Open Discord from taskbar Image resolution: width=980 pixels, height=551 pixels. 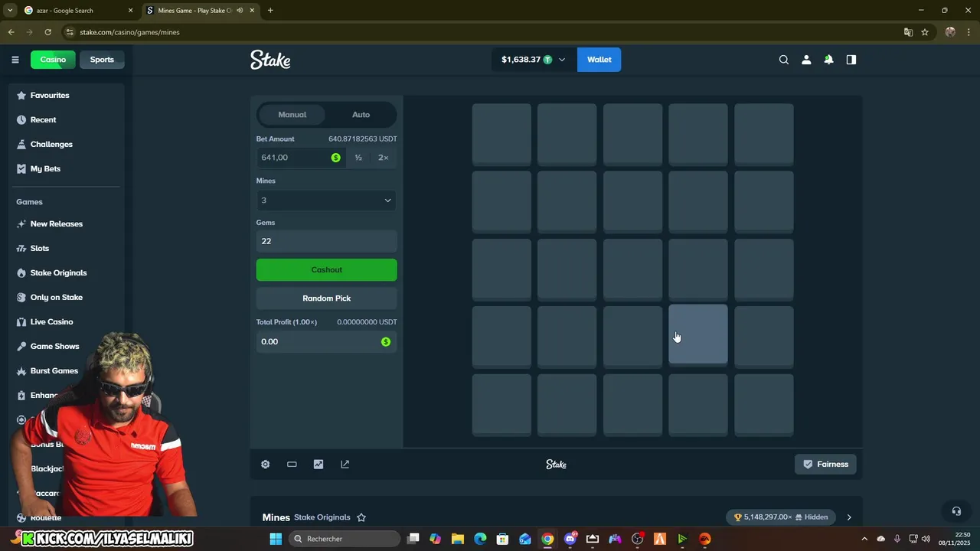point(570,539)
